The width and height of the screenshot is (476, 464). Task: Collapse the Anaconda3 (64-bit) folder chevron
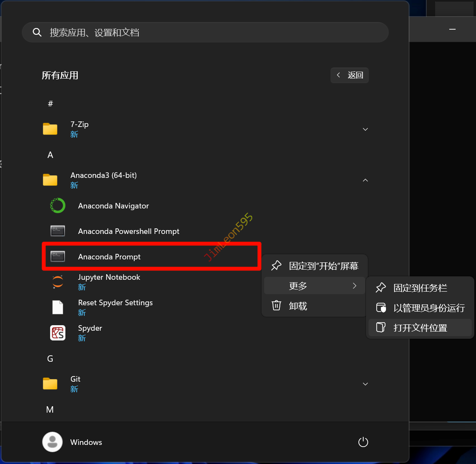(365, 180)
